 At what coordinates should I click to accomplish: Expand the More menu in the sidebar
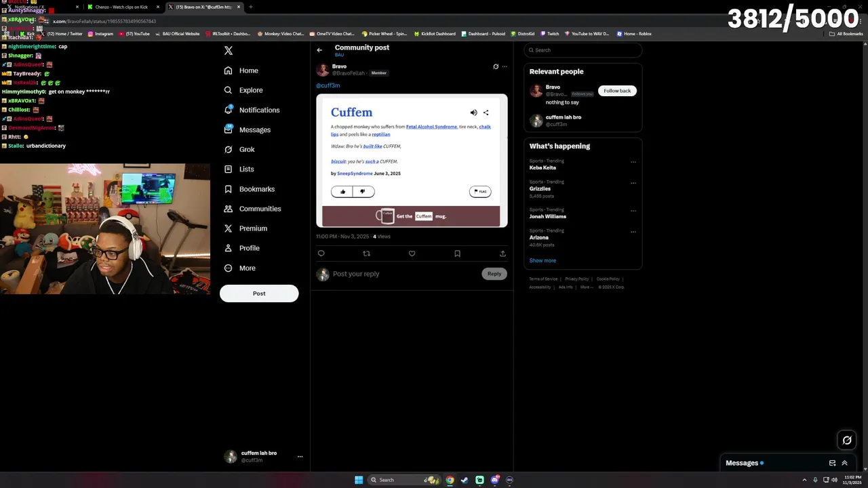coord(240,268)
